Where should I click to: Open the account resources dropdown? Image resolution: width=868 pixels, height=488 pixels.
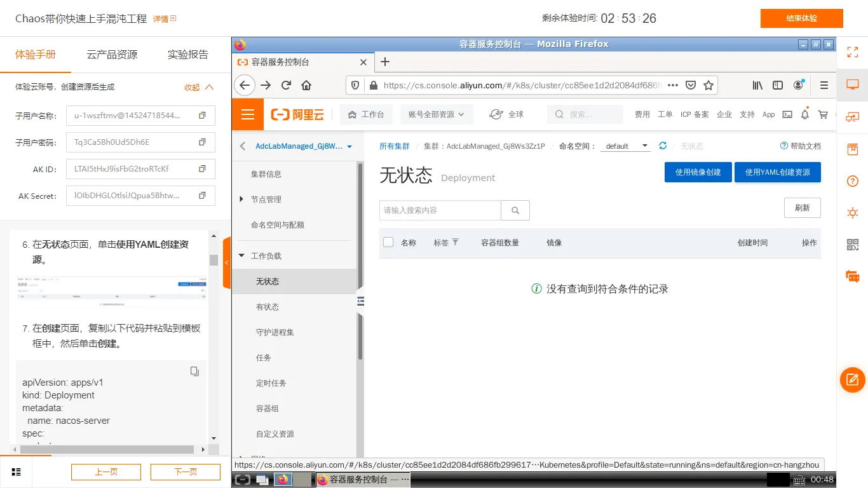[x=436, y=114]
